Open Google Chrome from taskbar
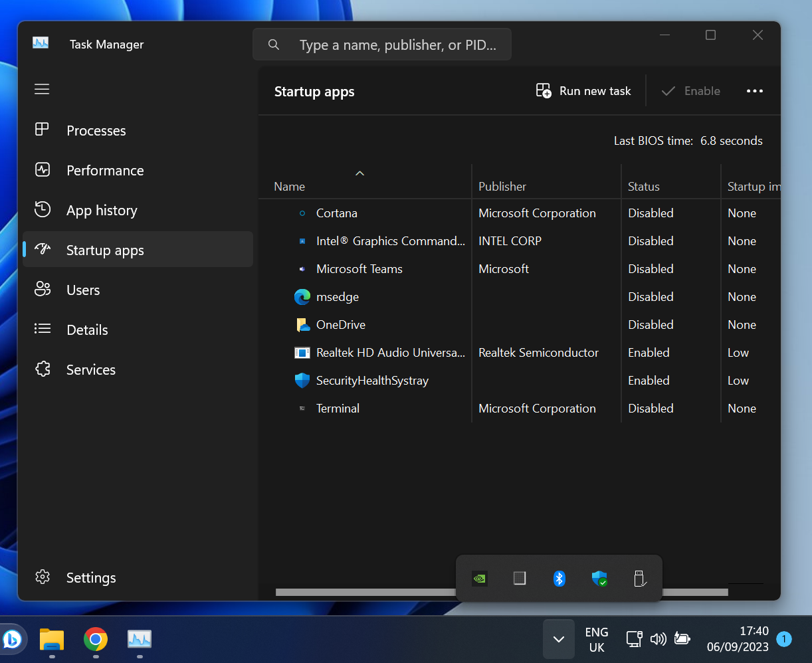The image size is (812, 663). click(x=96, y=639)
